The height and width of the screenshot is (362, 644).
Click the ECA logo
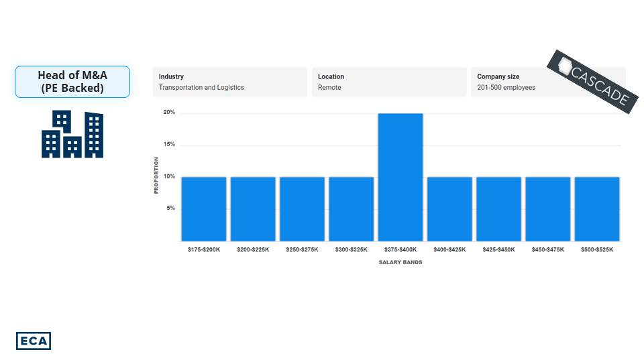pyautogui.click(x=34, y=341)
